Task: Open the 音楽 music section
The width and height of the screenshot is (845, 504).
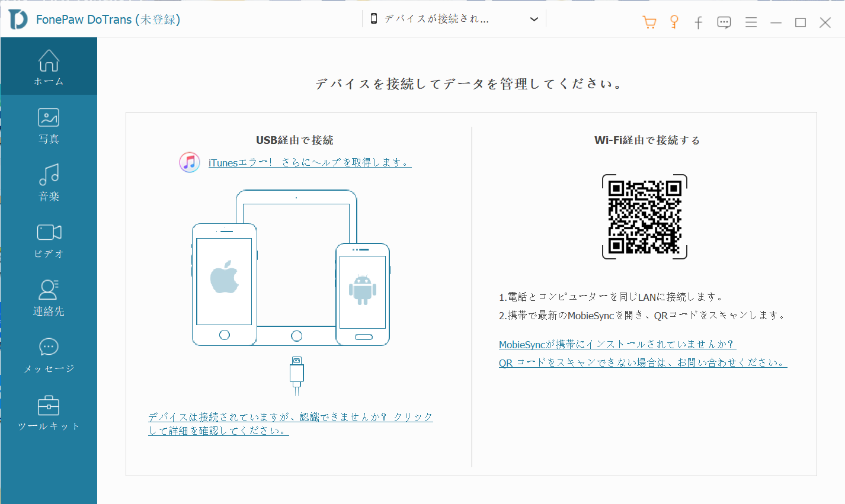Action: point(49,183)
